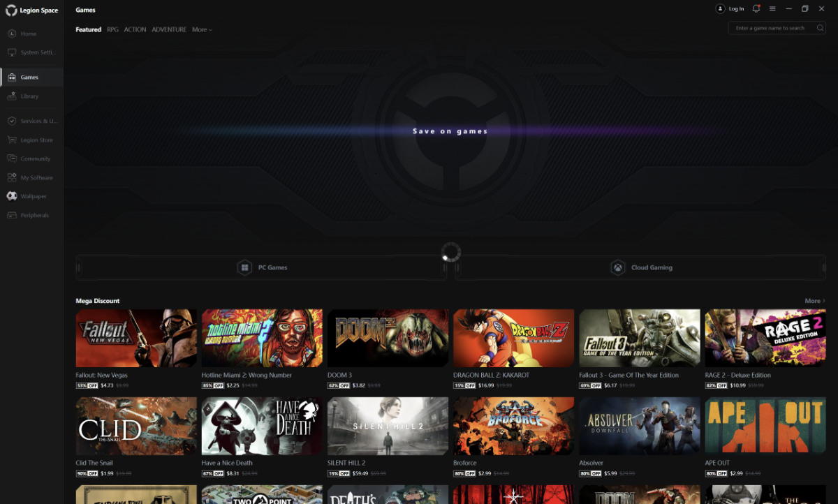Click the 'DOOM 3' title text
The image size is (838, 504).
click(339, 375)
